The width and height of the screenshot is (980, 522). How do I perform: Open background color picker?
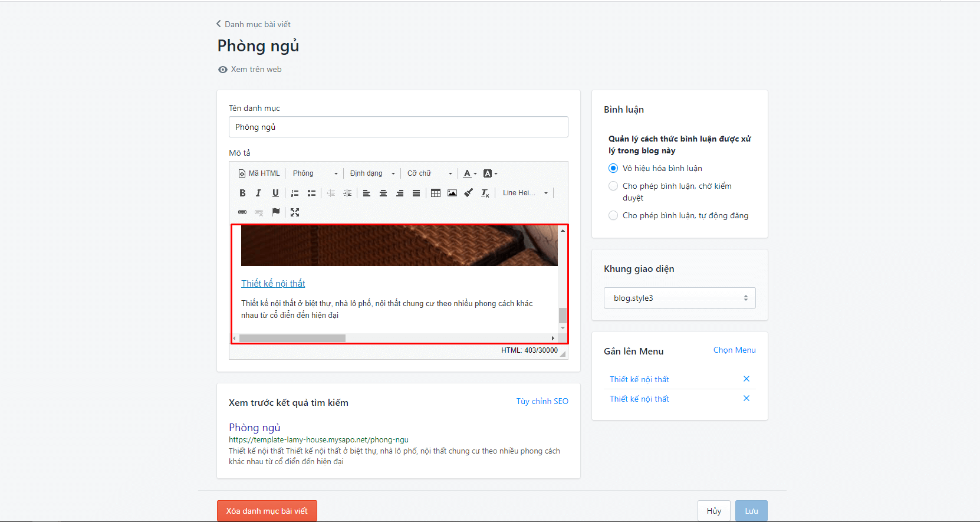pos(491,173)
